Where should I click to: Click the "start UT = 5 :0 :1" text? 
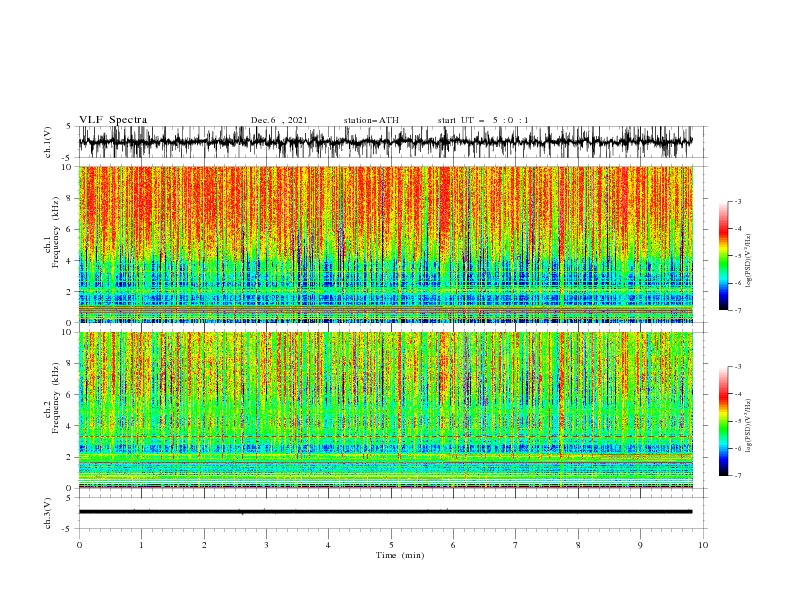click(x=483, y=120)
